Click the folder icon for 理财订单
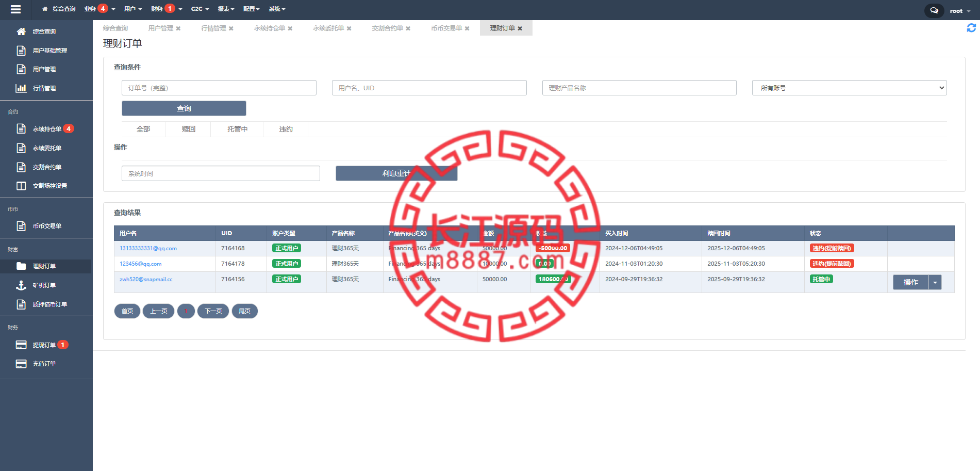The height and width of the screenshot is (471, 980). pyautogui.click(x=21, y=266)
